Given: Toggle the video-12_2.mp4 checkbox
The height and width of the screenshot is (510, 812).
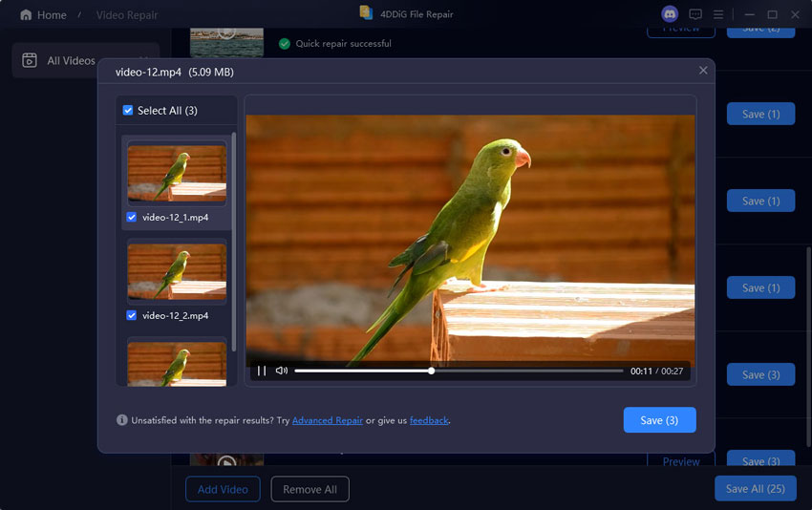Looking at the screenshot, I should [x=132, y=315].
